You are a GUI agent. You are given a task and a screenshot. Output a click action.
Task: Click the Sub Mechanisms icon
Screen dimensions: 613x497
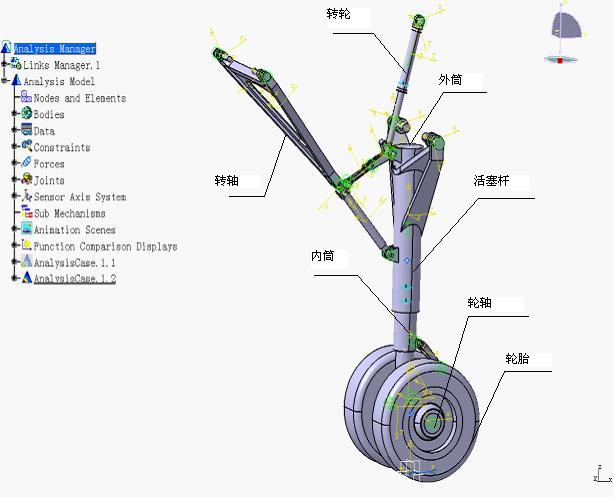click(x=26, y=213)
